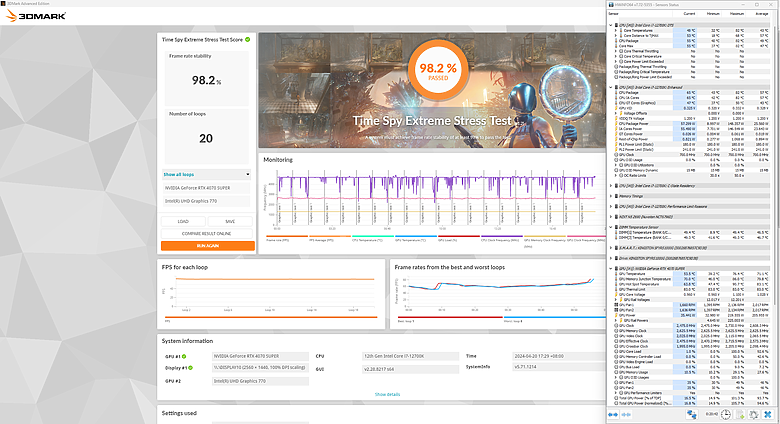The height and width of the screenshot is (424, 780).
Task: Expand Memory Timings group in HWiNFO
Action: click(611, 196)
